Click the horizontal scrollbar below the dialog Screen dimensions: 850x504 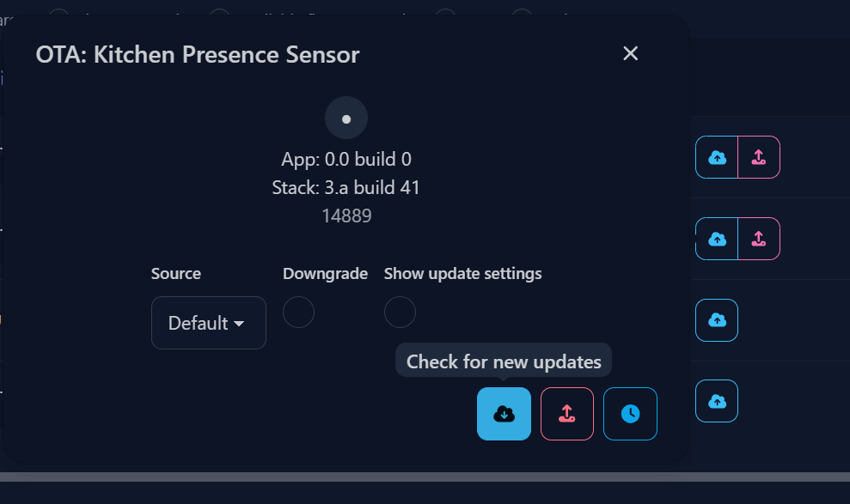pos(425,477)
